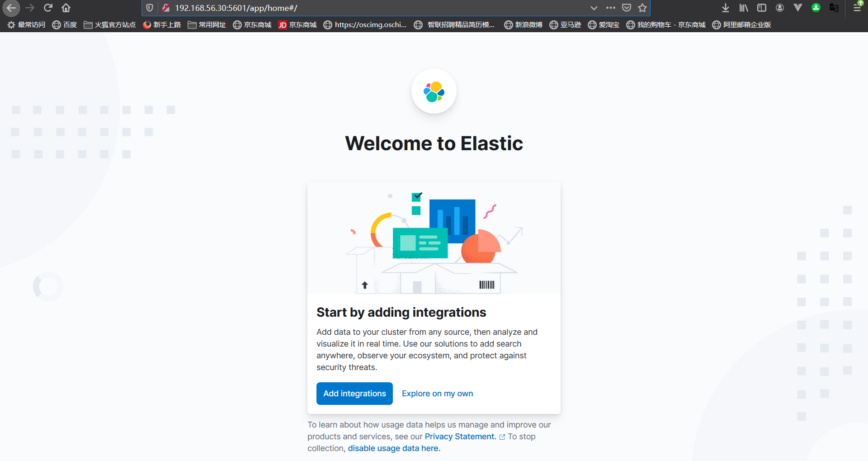
Task: Click the V-shaped extension icon
Action: tap(798, 8)
